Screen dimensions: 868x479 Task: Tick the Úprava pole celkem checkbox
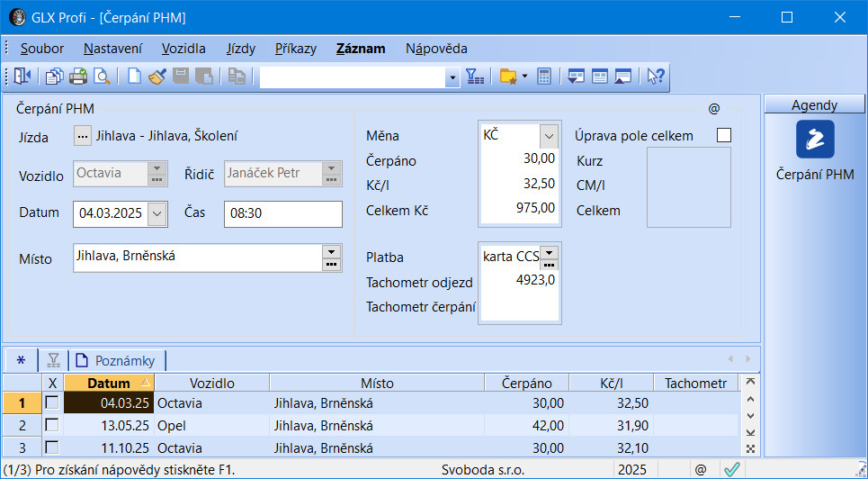[x=723, y=135]
